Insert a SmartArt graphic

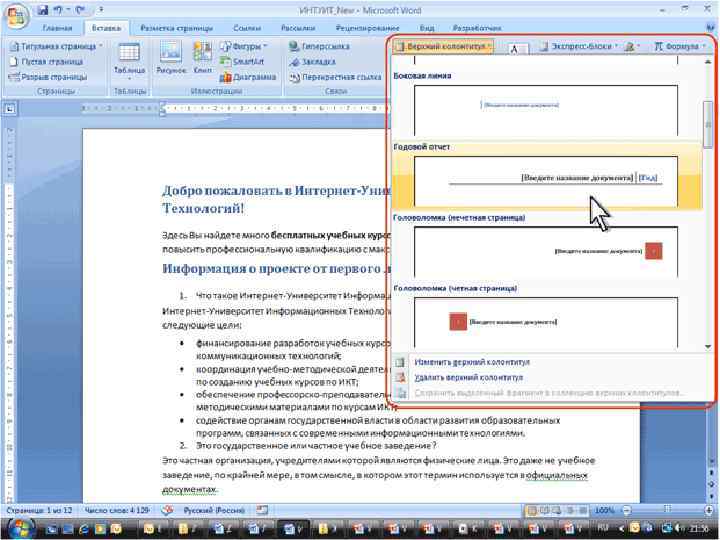(242, 62)
